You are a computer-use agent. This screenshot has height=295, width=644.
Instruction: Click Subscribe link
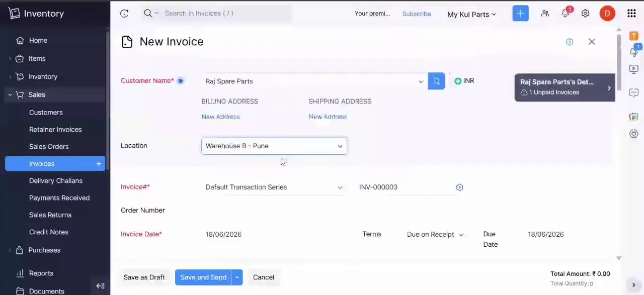coord(417,14)
